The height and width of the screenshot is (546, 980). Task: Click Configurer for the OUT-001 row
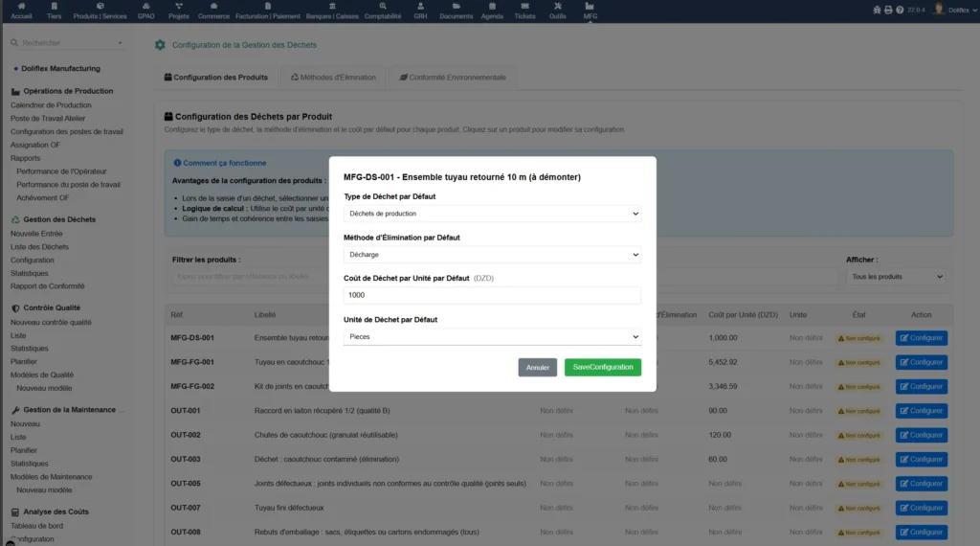[x=922, y=411]
